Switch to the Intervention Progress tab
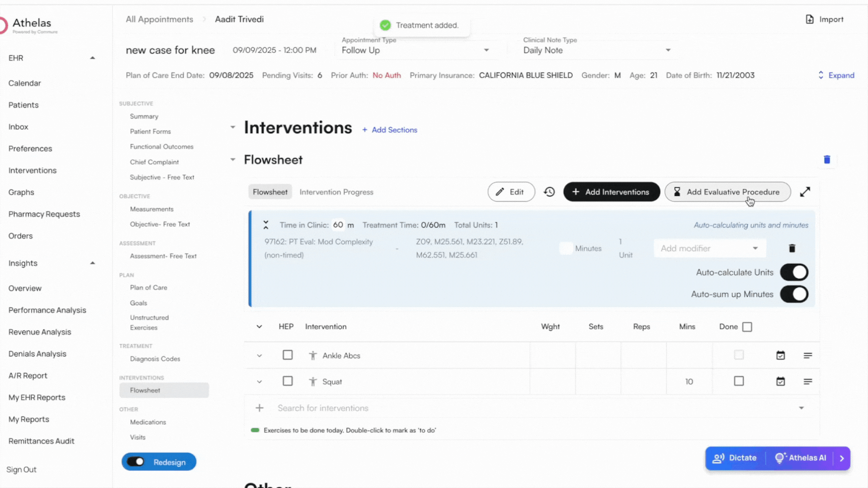Viewport: 868px width, 488px height. pyautogui.click(x=336, y=192)
